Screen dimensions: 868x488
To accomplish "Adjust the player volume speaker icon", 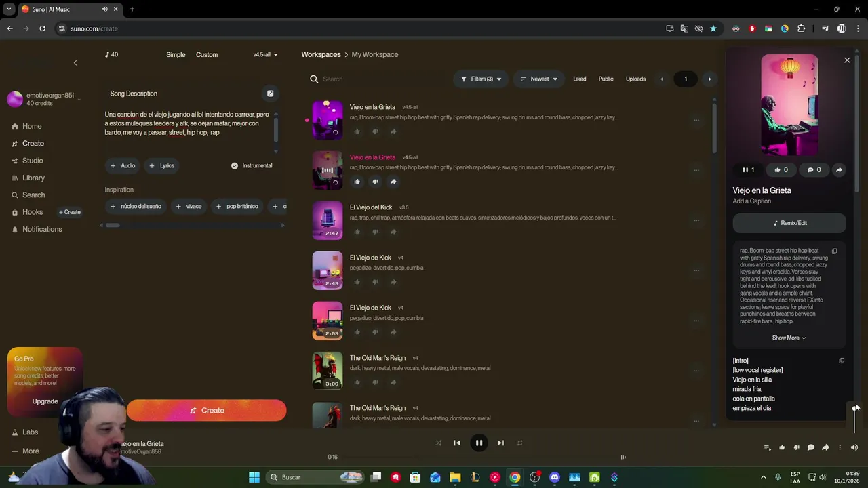I will point(854,447).
